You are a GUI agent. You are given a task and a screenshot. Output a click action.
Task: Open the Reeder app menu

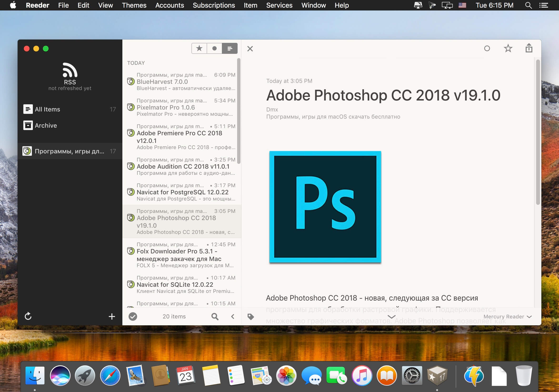click(x=37, y=5)
